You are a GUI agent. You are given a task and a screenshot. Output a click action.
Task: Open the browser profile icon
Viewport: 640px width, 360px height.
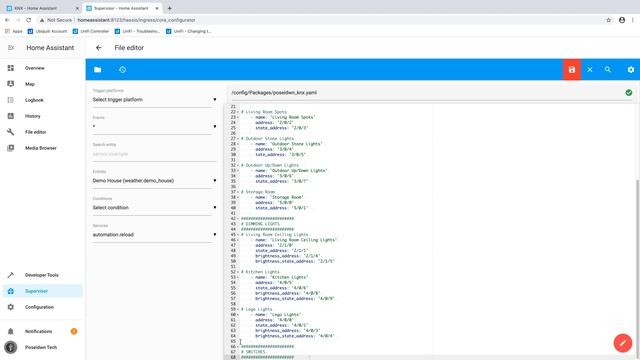click(622, 20)
